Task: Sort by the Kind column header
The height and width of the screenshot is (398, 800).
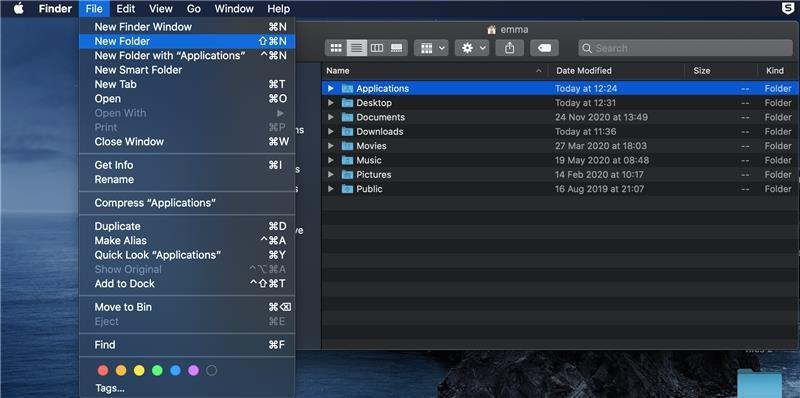Action: pos(779,70)
